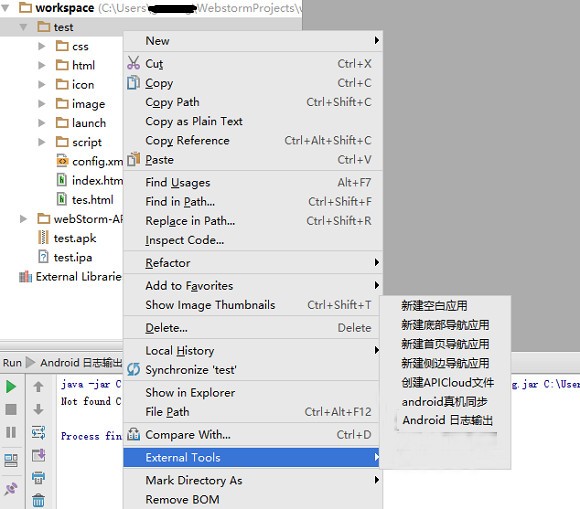Click the scroll to end icon
Screen dimensions: 580x509
38,455
